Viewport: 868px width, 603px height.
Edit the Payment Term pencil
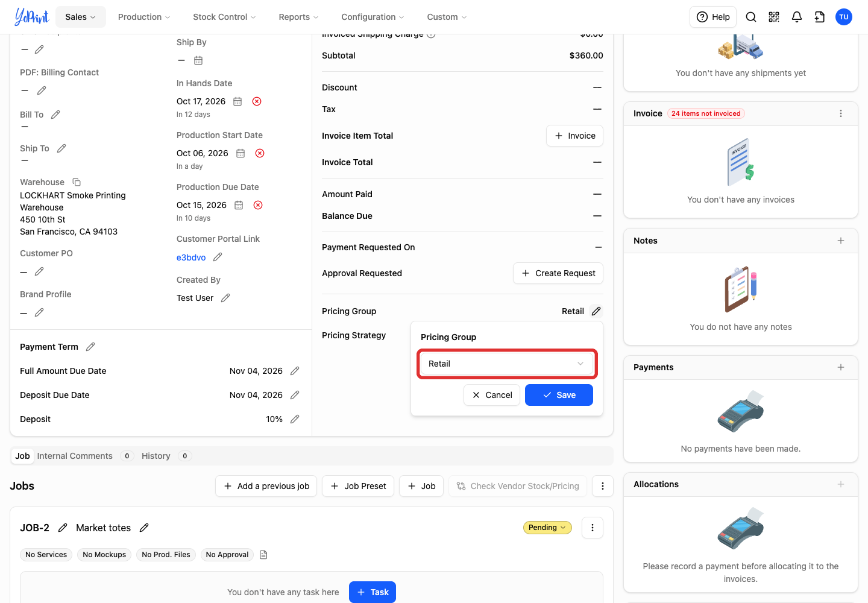(90, 347)
